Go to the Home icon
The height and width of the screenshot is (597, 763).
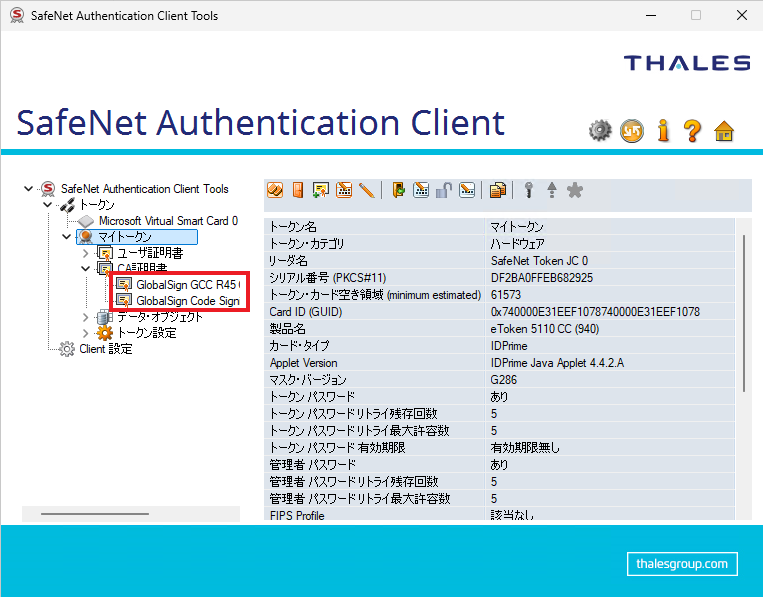pyautogui.click(x=724, y=130)
